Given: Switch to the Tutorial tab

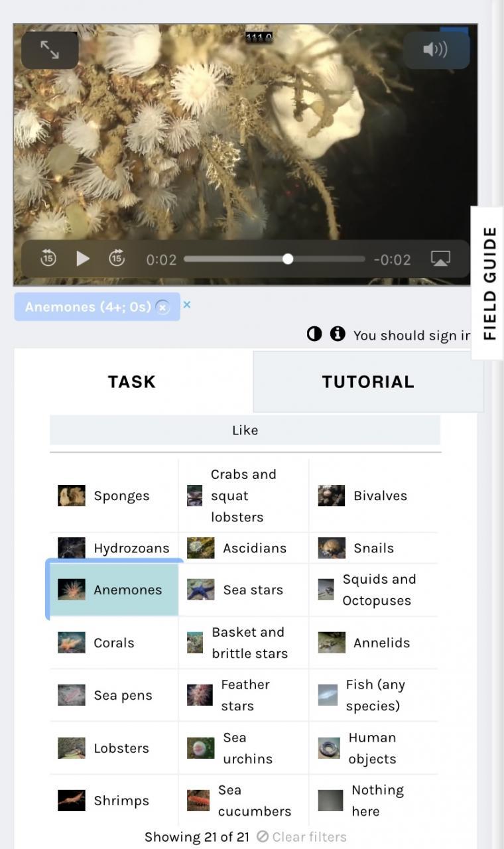Looking at the screenshot, I should tap(368, 382).
